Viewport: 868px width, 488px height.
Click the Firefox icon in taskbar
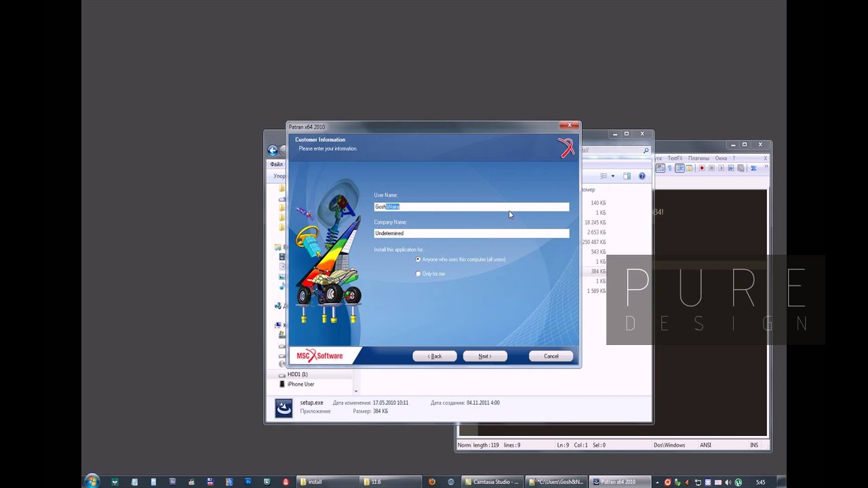pos(432,482)
